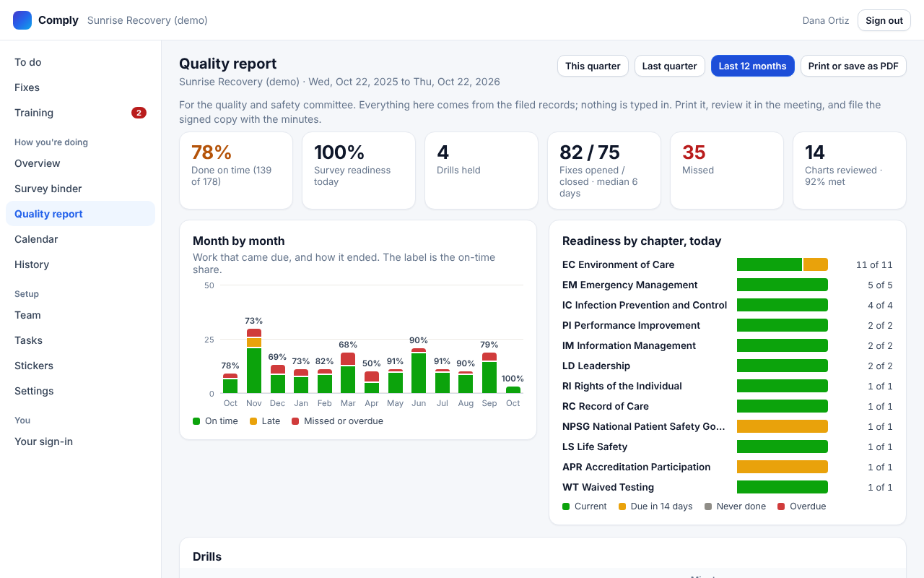Image resolution: width=924 pixels, height=578 pixels.
Task: Open Tasks in the Setup section
Action: [x=80, y=340]
